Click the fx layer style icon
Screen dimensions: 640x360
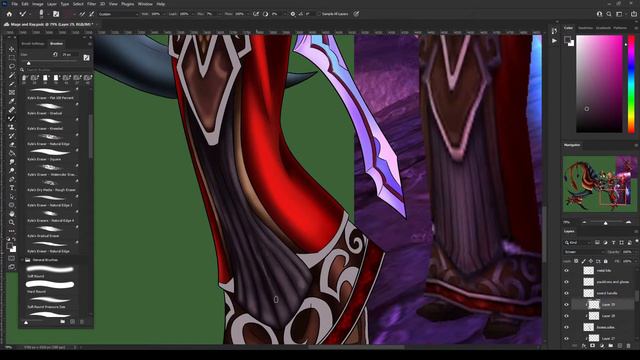point(584,346)
